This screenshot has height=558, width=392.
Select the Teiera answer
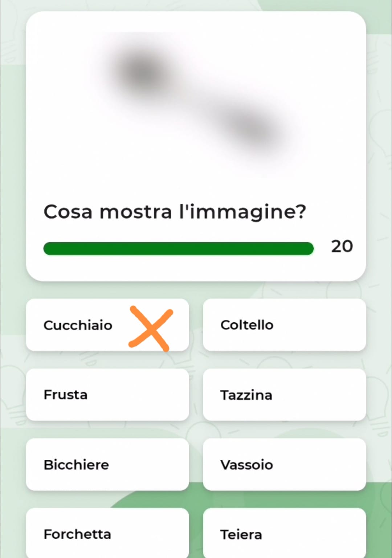[285, 533]
